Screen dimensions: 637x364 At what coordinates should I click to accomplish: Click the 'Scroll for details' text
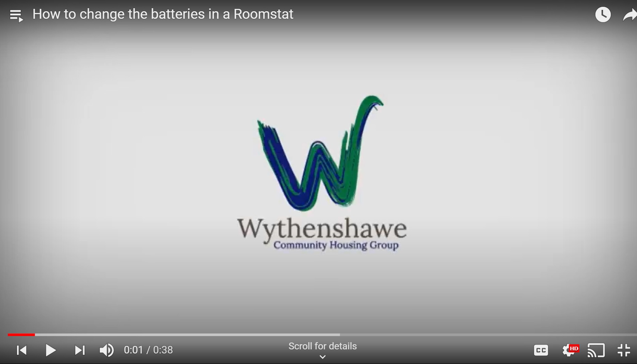point(322,346)
